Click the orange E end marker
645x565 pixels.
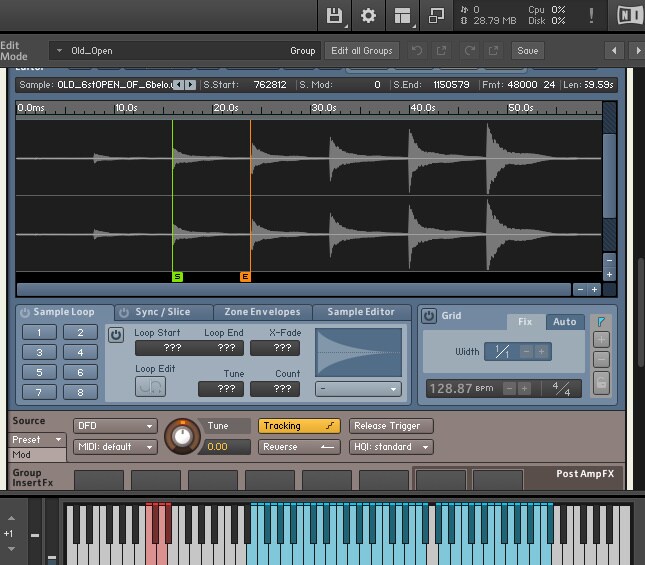pyautogui.click(x=245, y=277)
